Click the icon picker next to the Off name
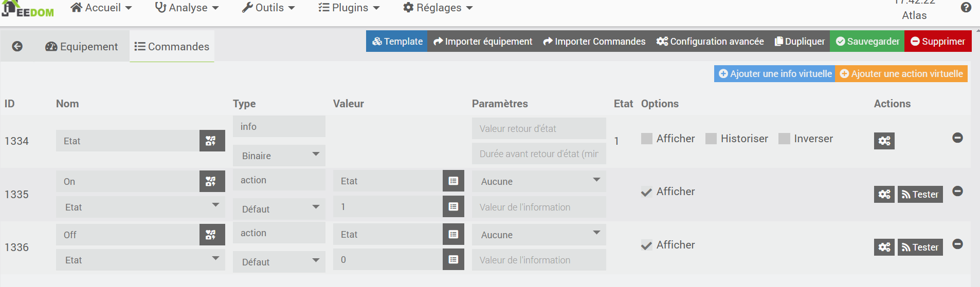This screenshot has width=980, height=287. 212,235
